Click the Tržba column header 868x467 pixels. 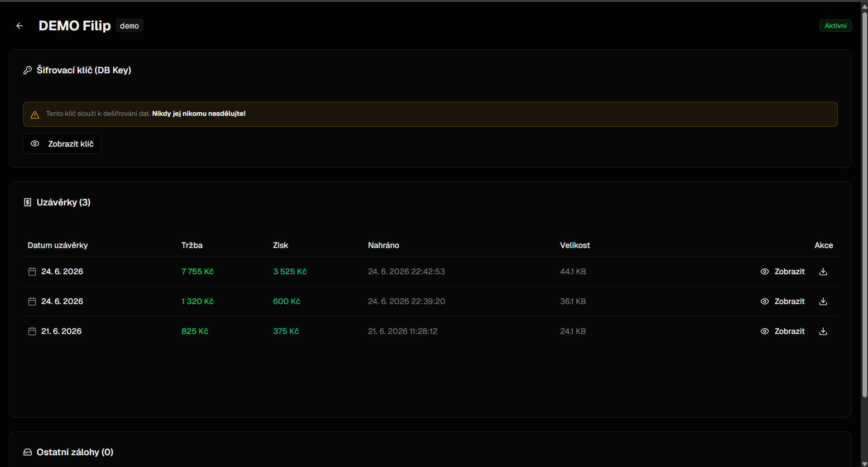192,245
